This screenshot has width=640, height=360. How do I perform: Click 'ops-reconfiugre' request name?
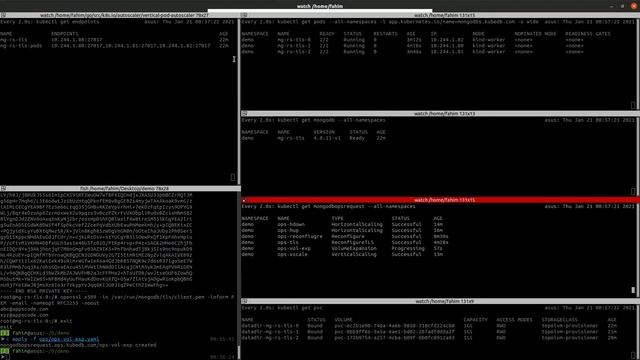coord(300,236)
